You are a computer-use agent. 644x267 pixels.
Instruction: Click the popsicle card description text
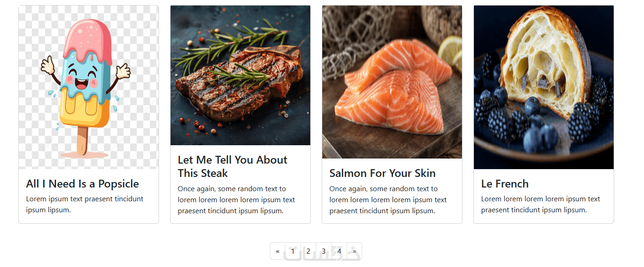click(x=85, y=205)
